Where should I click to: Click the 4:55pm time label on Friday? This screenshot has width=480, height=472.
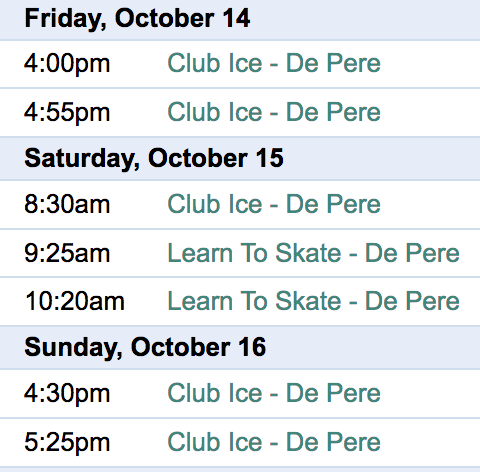pos(67,113)
